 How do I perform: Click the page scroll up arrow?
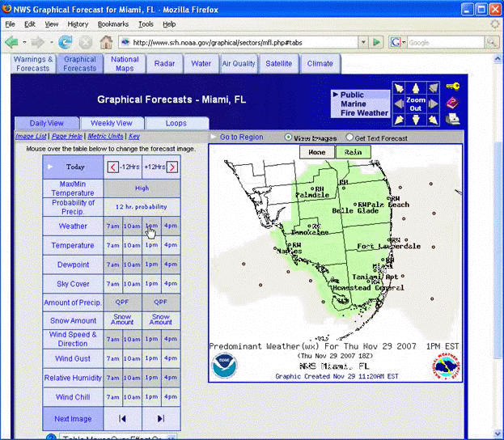coord(498,59)
